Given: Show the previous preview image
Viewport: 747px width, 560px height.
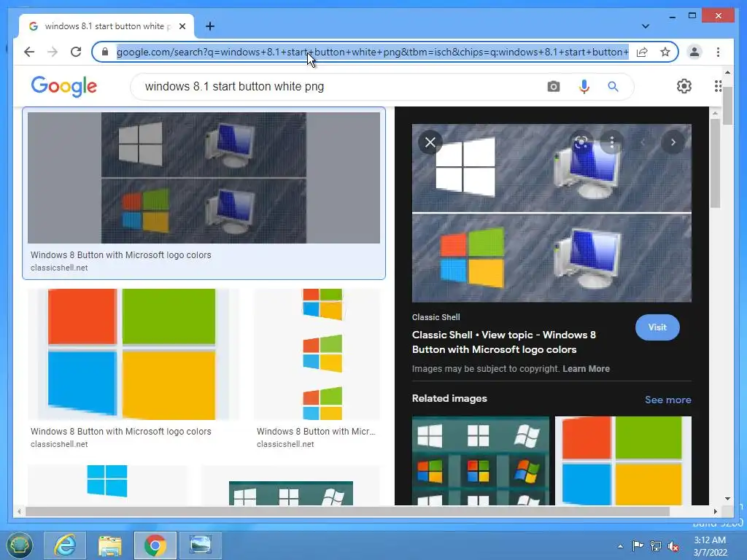Looking at the screenshot, I should click(x=642, y=142).
